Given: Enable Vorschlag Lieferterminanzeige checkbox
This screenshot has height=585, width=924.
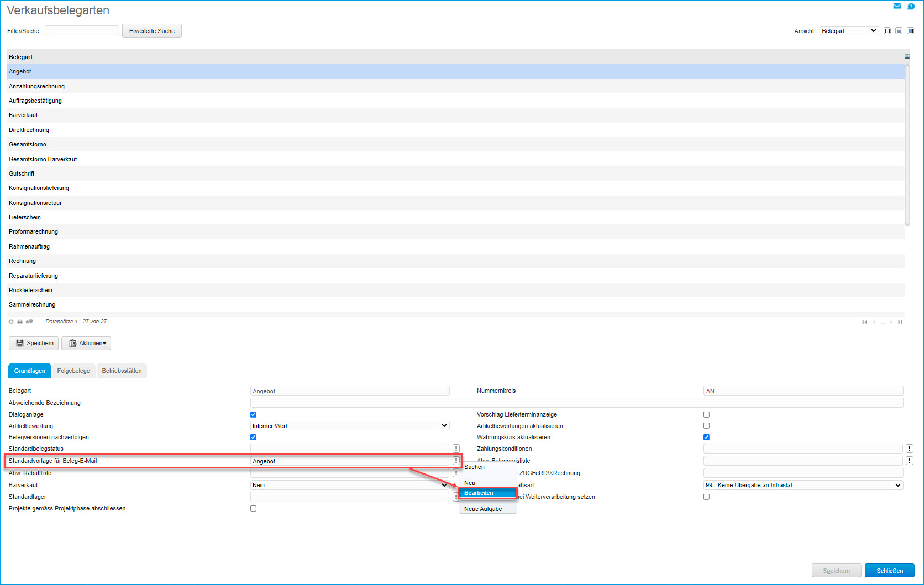Looking at the screenshot, I should click(706, 414).
